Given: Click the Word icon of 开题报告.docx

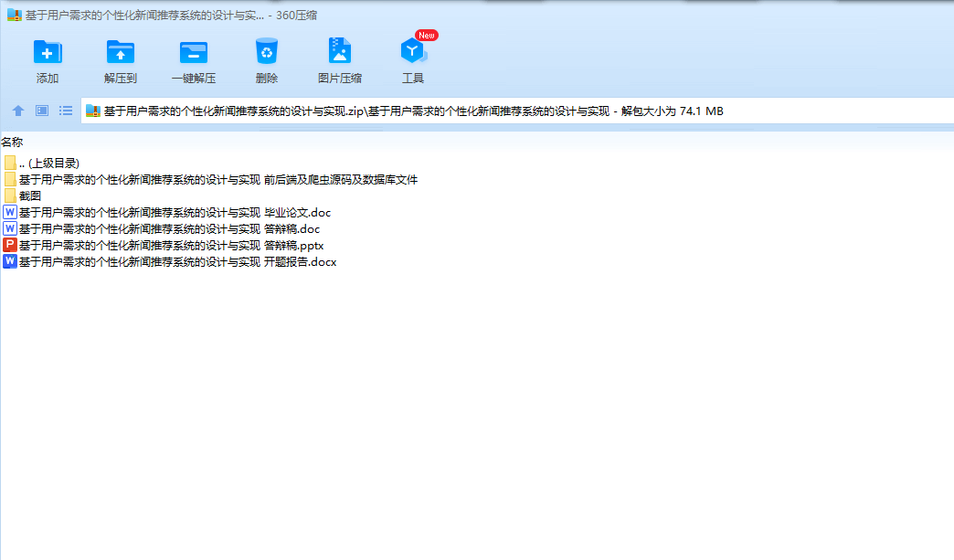Looking at the screenshot, I should point(10,261).
